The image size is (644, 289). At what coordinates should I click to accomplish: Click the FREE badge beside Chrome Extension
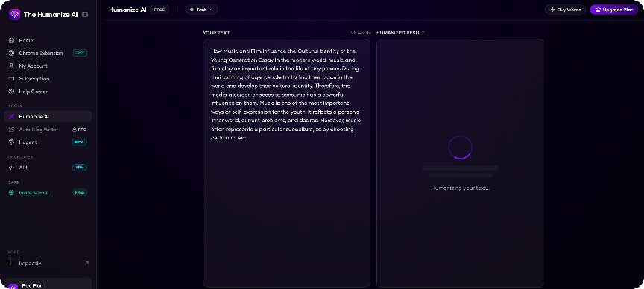[80, 54]
